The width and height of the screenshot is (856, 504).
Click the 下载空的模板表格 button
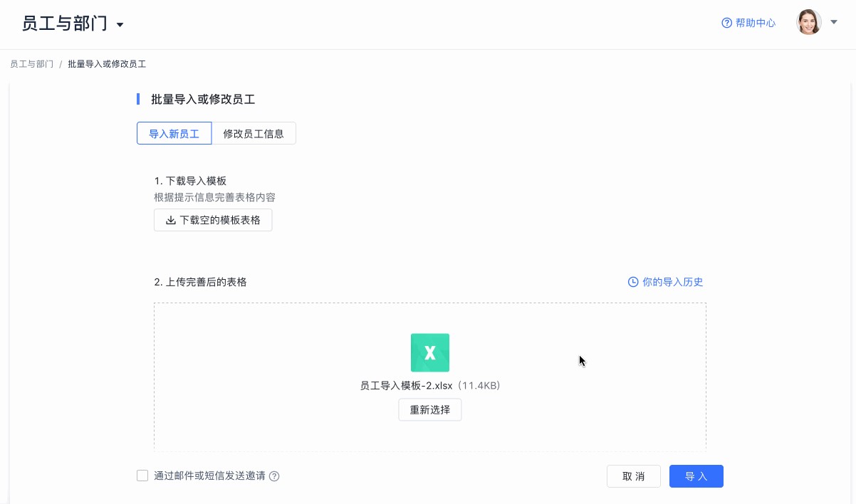pyautogui.click(x=213, y=220)
